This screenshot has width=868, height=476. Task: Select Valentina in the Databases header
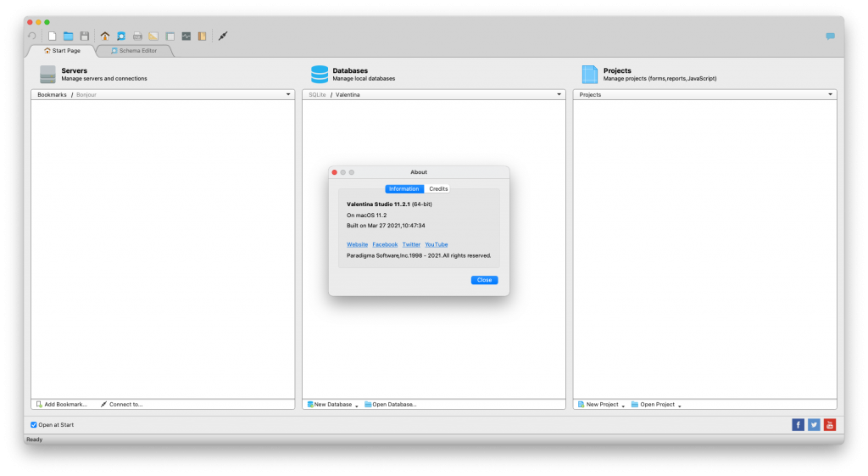[348, 95]
